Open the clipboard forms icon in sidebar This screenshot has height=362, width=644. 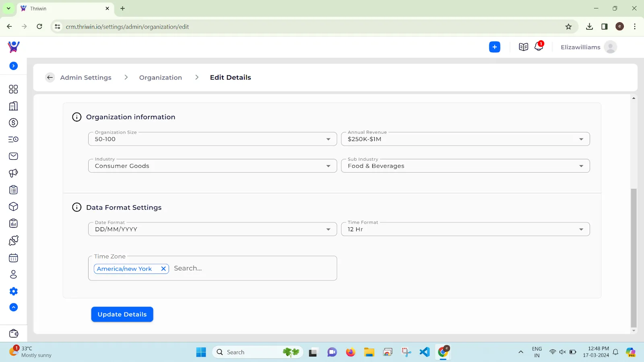(x=13, y=190)
